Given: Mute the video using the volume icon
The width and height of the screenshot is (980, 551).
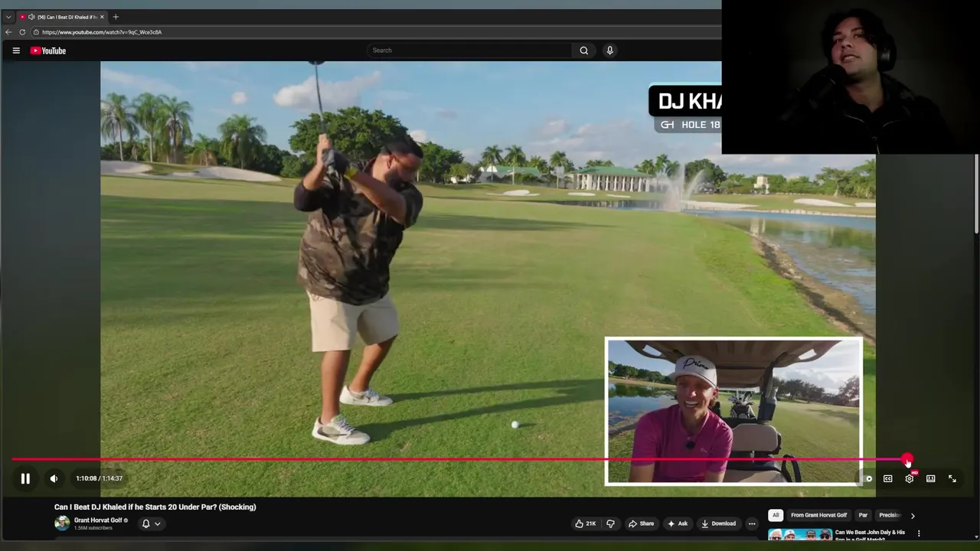Looking at the screenshot, I should [x=54, y=478].
